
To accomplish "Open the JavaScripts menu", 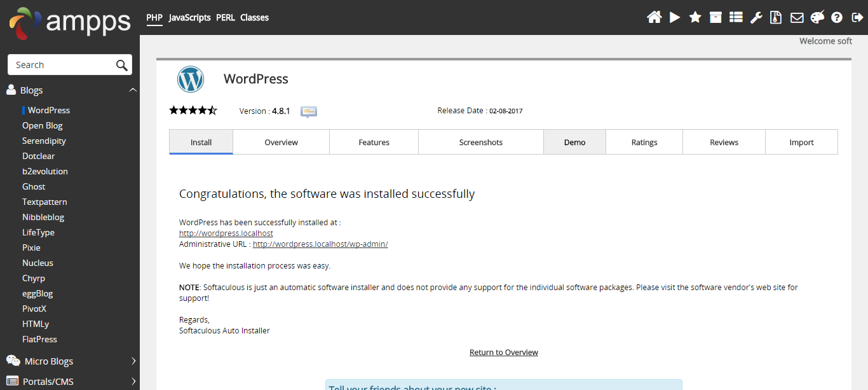I will point(190,18).
